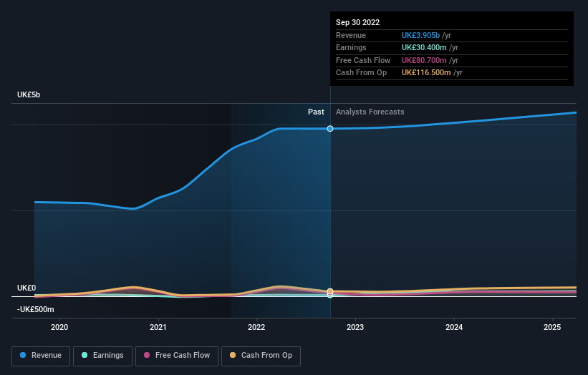
Task: Select the orange cash from op marker
Action: pyautogui.click(x=330, y=291)
